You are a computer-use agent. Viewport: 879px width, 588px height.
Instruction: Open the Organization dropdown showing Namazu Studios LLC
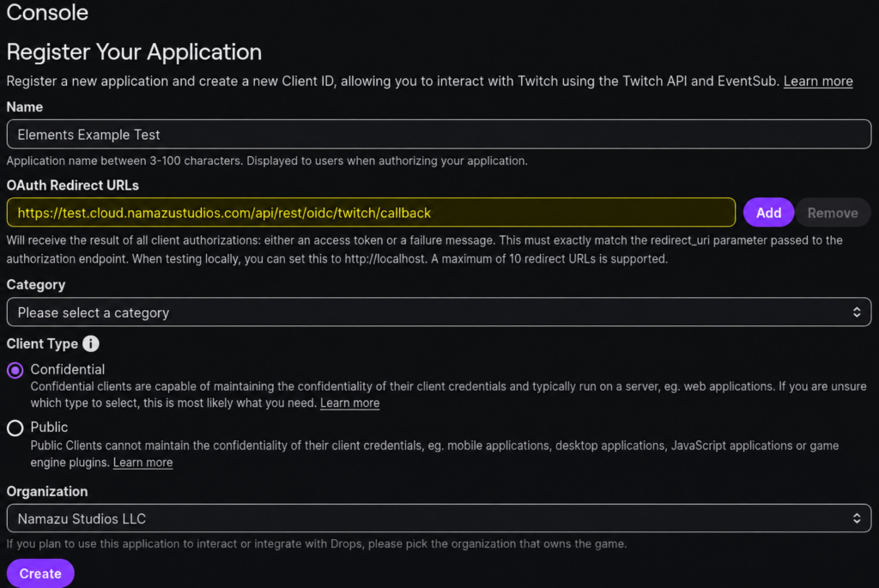pos(439,518)
